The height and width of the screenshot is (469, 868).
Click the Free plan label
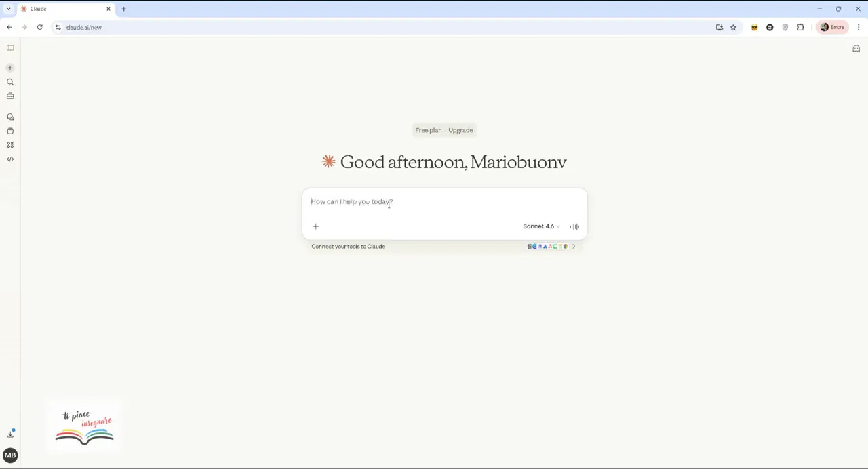click(x=429, y=130)
